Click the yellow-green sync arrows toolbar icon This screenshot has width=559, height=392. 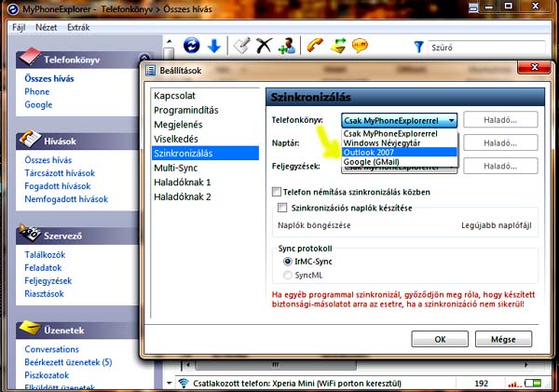point(338,46)
